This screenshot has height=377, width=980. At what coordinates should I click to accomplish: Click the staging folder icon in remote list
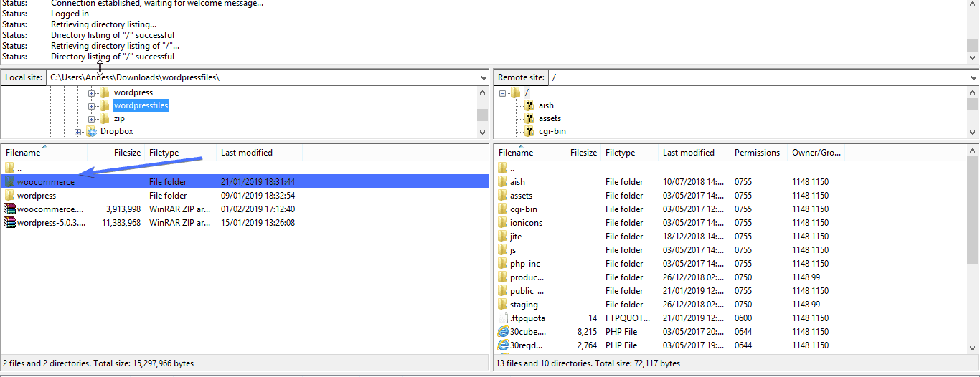[503, 305]
